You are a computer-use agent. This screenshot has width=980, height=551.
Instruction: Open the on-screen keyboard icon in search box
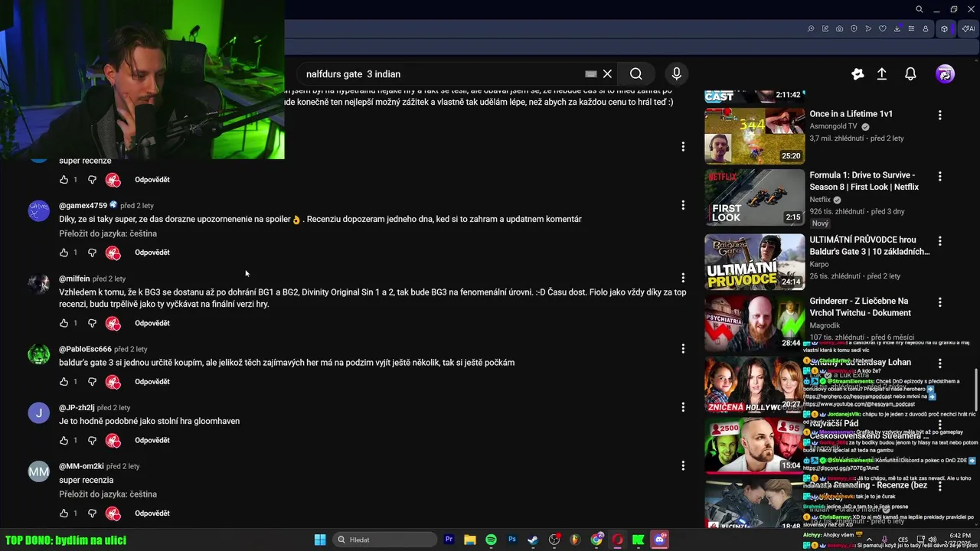pos(590,74)
